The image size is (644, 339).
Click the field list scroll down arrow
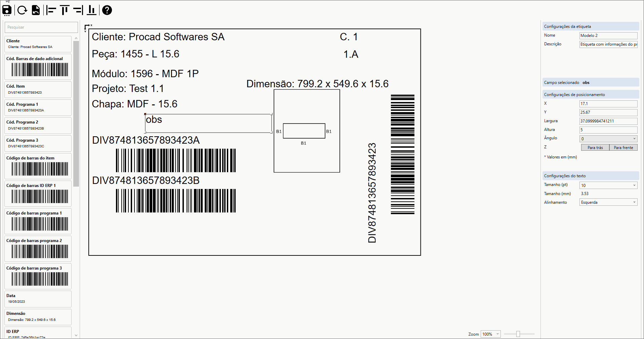pyautogui.click(x=76, y=335)
